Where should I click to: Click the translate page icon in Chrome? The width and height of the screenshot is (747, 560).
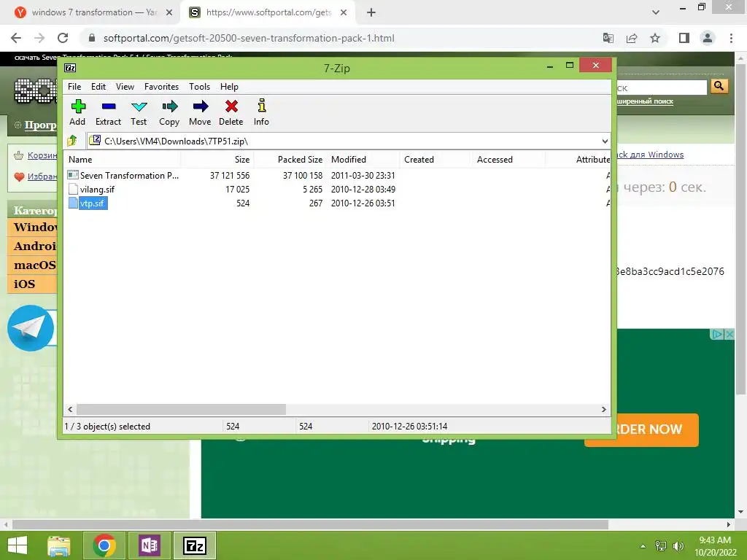[x=608, y=38]
